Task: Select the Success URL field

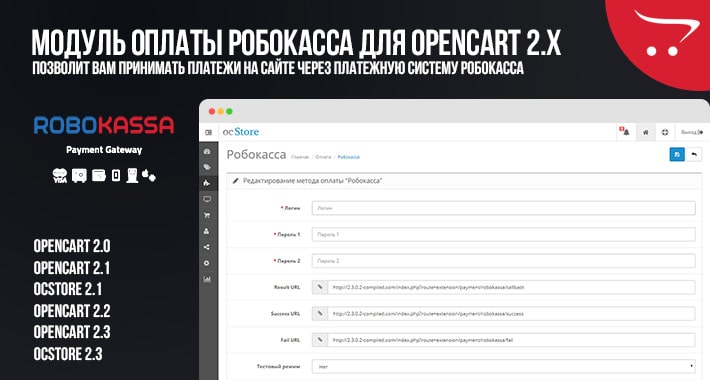Action: (511, 313)
